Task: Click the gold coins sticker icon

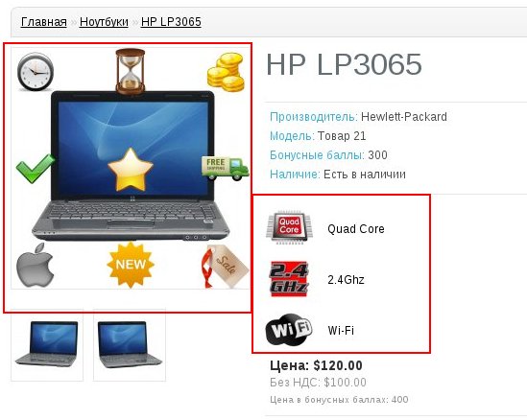Action: coord(226,72)
